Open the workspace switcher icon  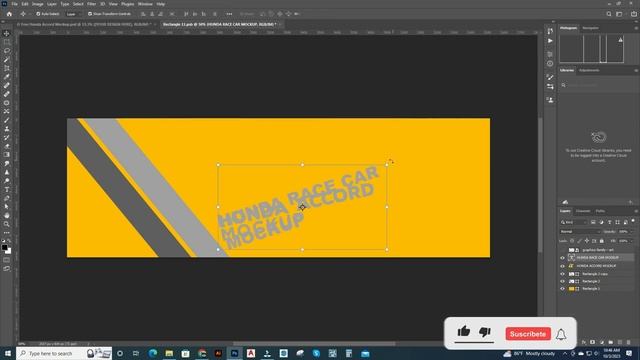pyautogui.click(x=619, y=14)
